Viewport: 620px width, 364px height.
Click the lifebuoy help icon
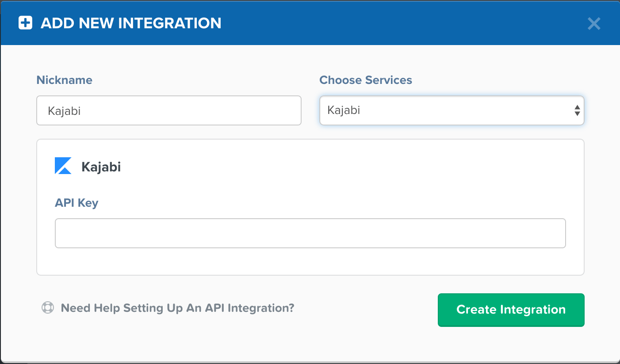48,307
